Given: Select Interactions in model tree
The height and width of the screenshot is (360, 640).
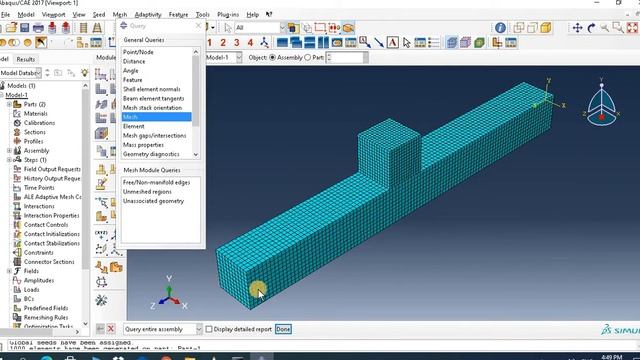Looking at the screenshot, I should tap(39, 206).
